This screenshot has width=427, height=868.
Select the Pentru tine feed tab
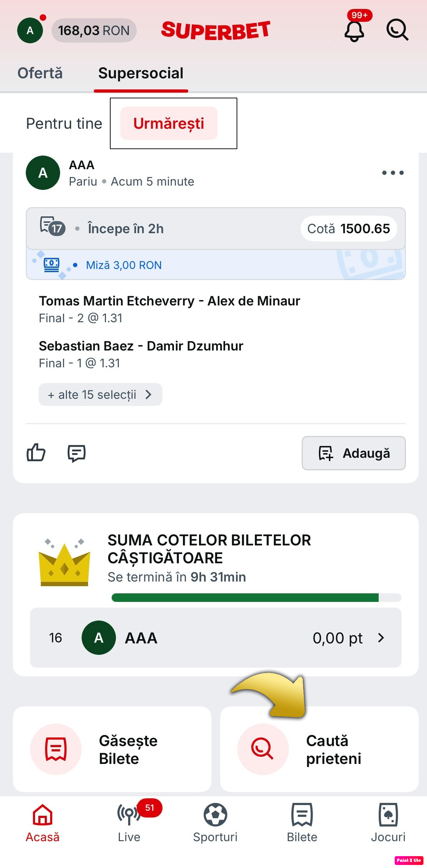[x=64, y=123]
